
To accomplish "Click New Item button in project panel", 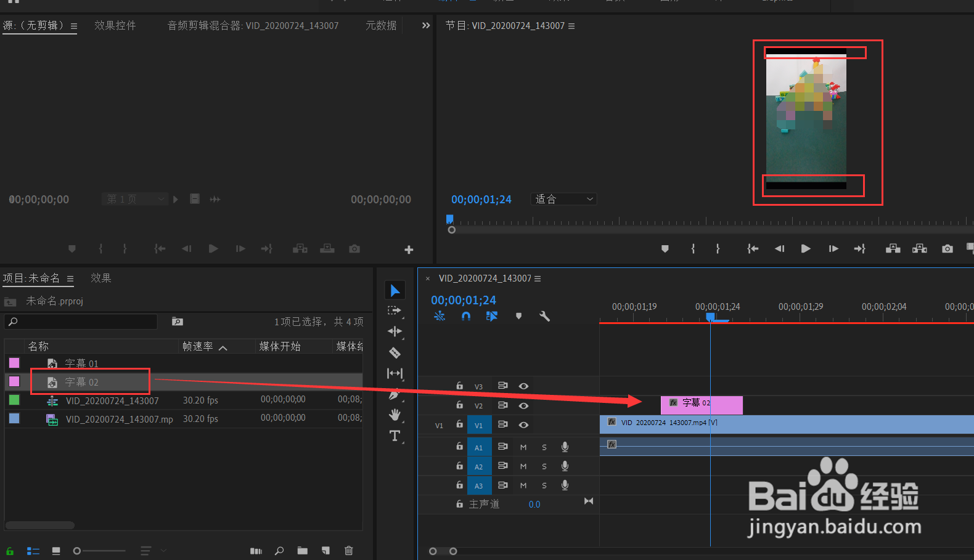I will coord(325,551).
